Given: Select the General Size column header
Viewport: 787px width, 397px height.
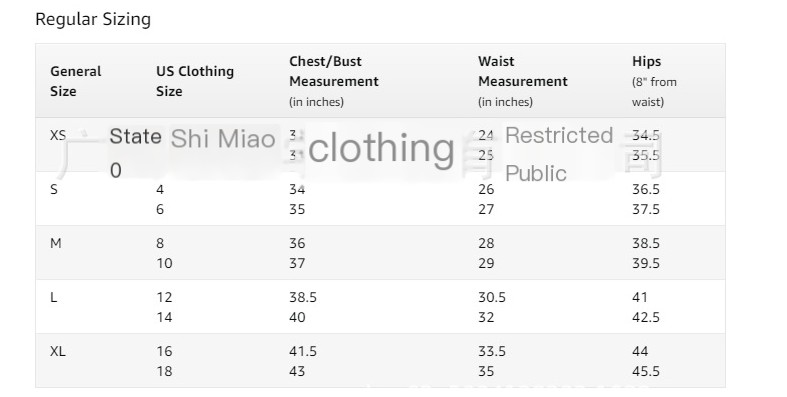Looking at the screenshot, I should (x=76, y=81).
